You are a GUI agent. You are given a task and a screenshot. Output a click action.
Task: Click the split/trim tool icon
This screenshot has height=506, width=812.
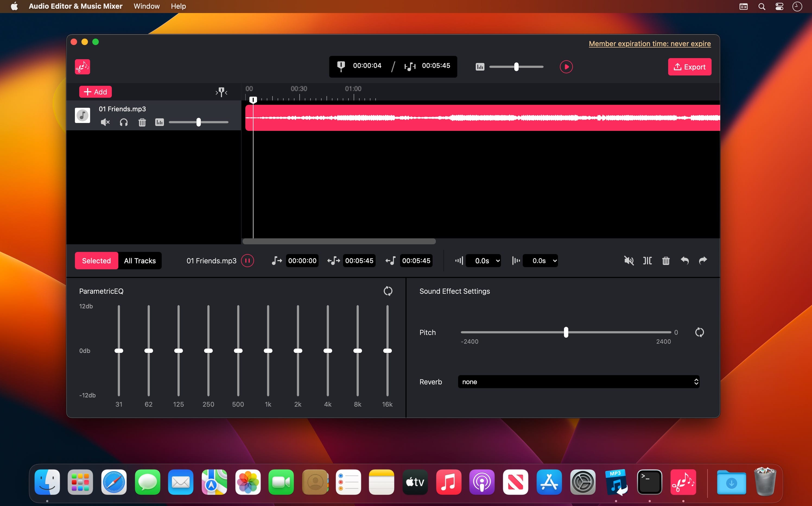coord(648,261)
